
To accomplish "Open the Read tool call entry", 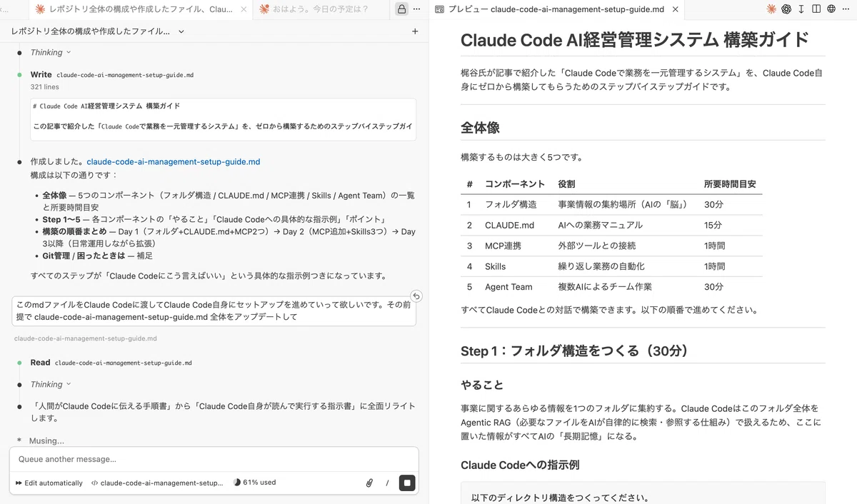I will click(111, 363).
